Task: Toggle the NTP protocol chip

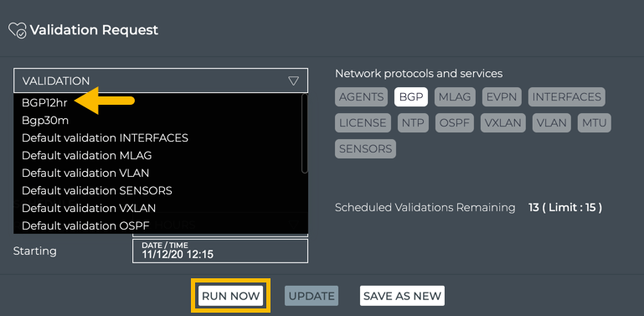Action: [x=413, y=122]
